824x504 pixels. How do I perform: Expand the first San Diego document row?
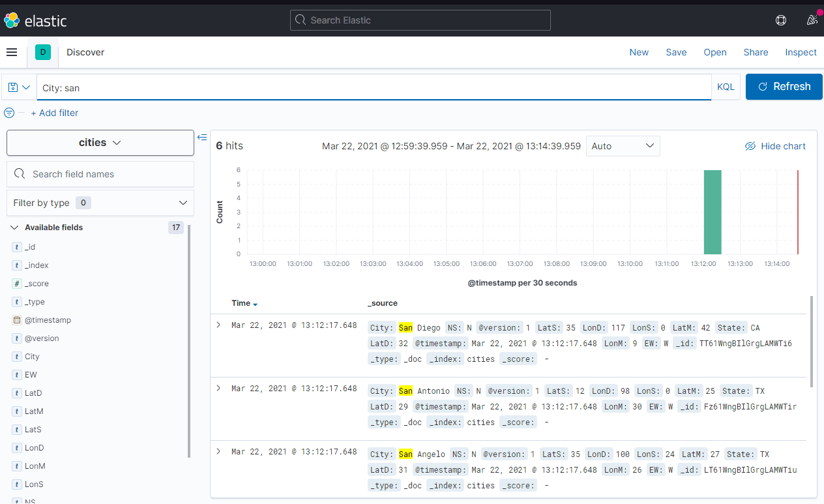218,325
